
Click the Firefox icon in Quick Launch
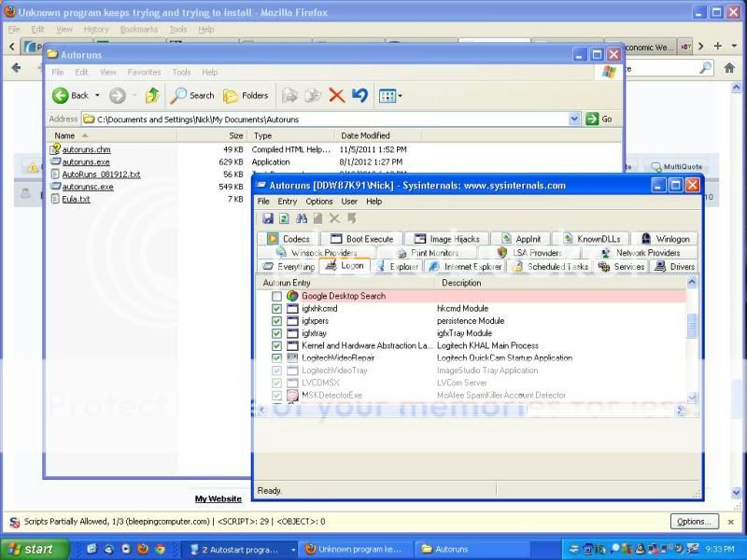(x=143, y=549)
